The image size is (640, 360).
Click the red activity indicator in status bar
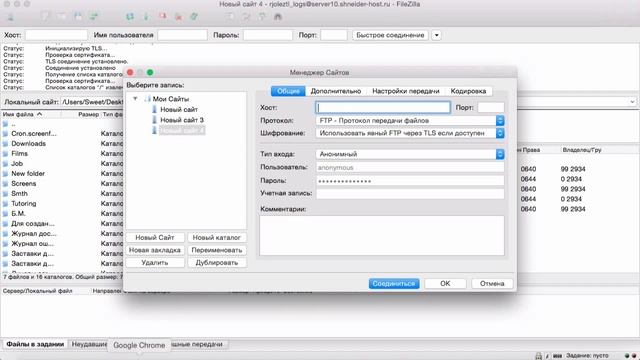tap(634, 356)
